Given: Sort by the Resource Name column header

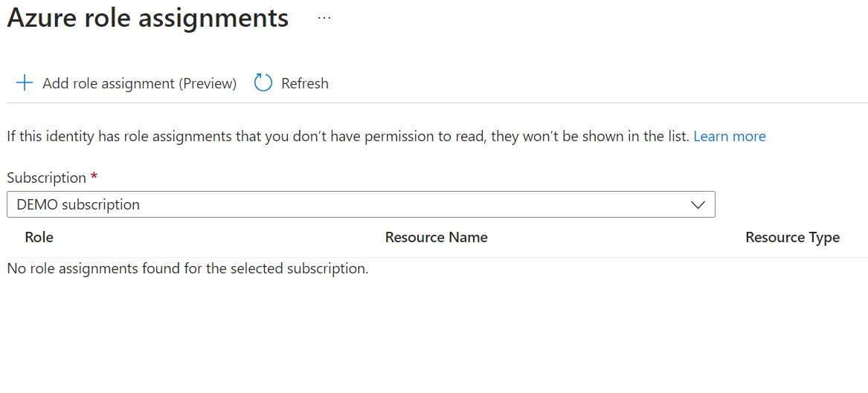Looking at the screenshot, I should point(436,238).
